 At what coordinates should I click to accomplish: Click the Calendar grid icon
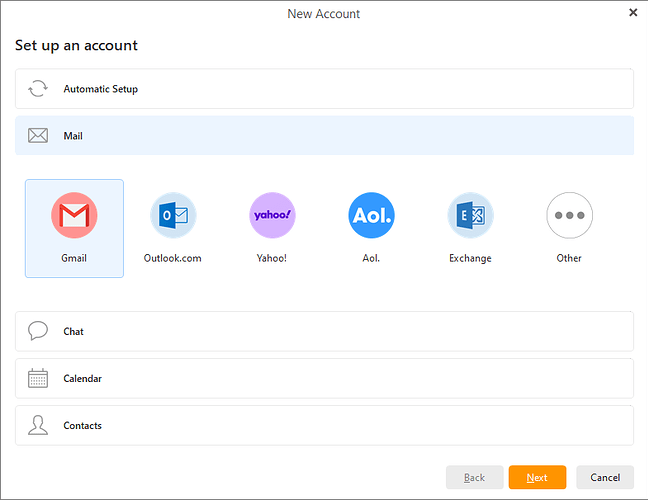pos(38,378)
